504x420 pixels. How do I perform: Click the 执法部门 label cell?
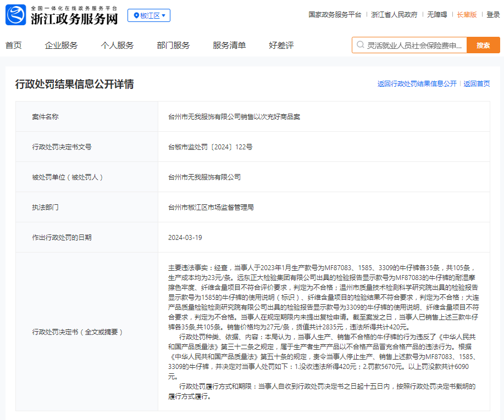(87, 207)
